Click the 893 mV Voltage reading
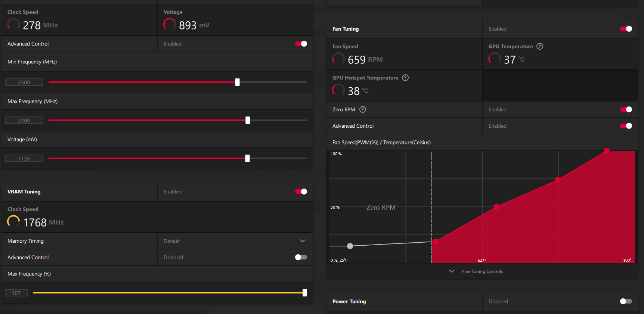The image size is (644, 314). (x=194, y=25)
